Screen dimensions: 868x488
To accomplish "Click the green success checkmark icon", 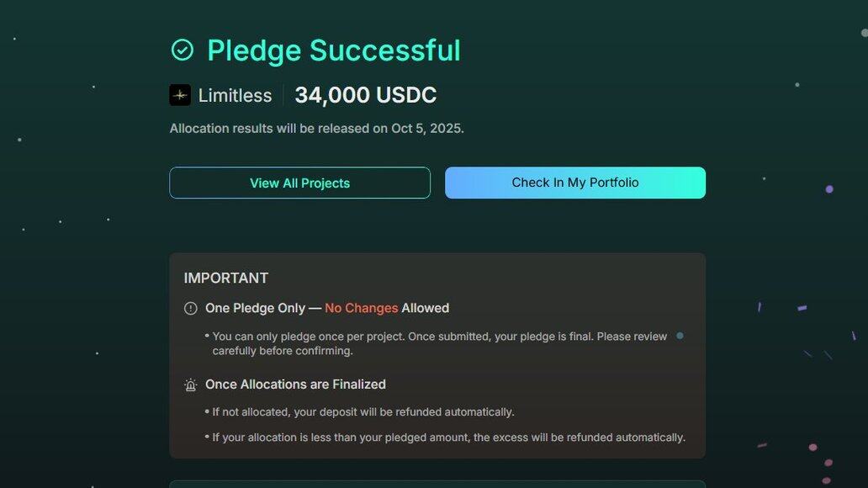I will coord(183,50).
